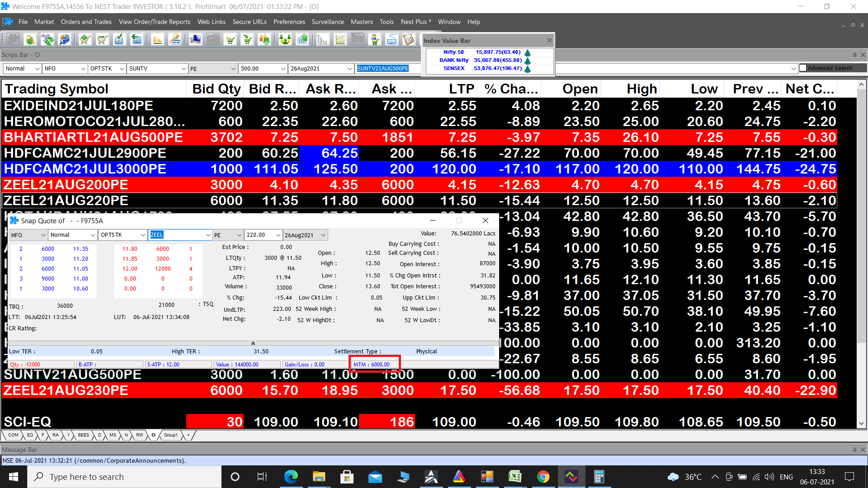Click the people with green down arrow icon

point(264,40)
